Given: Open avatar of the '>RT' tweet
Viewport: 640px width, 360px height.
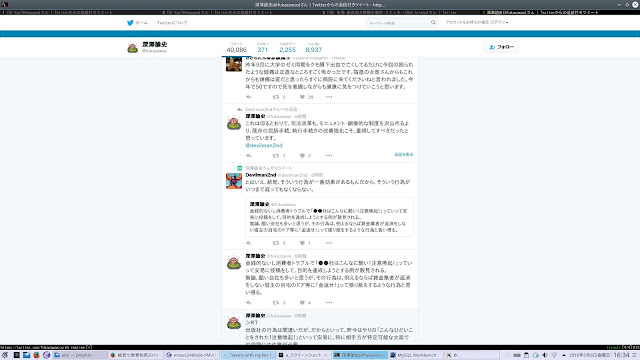Looking at the screenshot, I should tap(234, 322).
